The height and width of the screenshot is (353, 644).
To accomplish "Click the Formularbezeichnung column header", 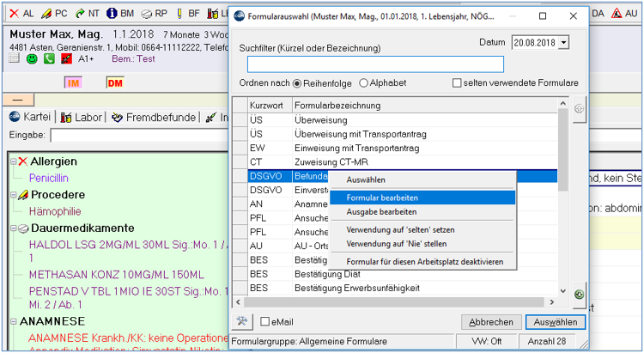I will pos(425,105).
